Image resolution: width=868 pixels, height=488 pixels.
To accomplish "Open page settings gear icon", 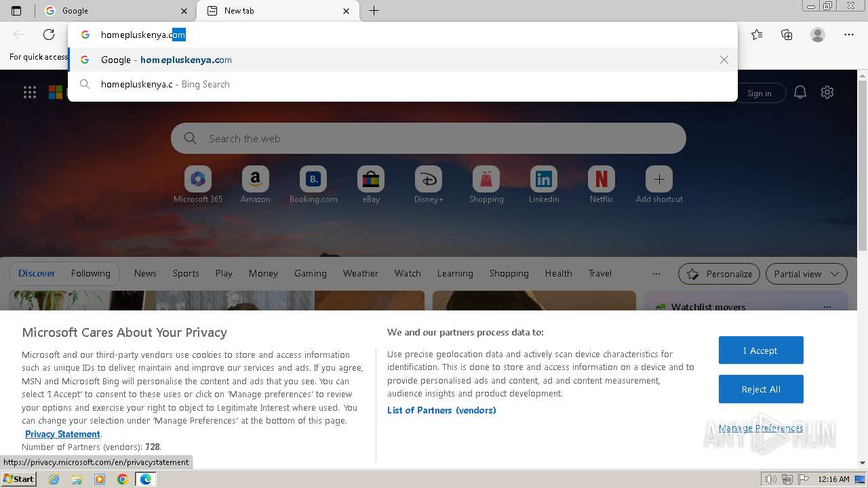I will click(x=827, y=92).
